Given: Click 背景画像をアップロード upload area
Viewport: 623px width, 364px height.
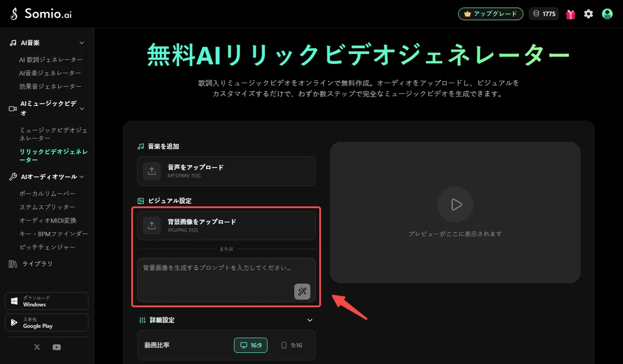Looking at the screenshot, I should [x=226, y=225].
